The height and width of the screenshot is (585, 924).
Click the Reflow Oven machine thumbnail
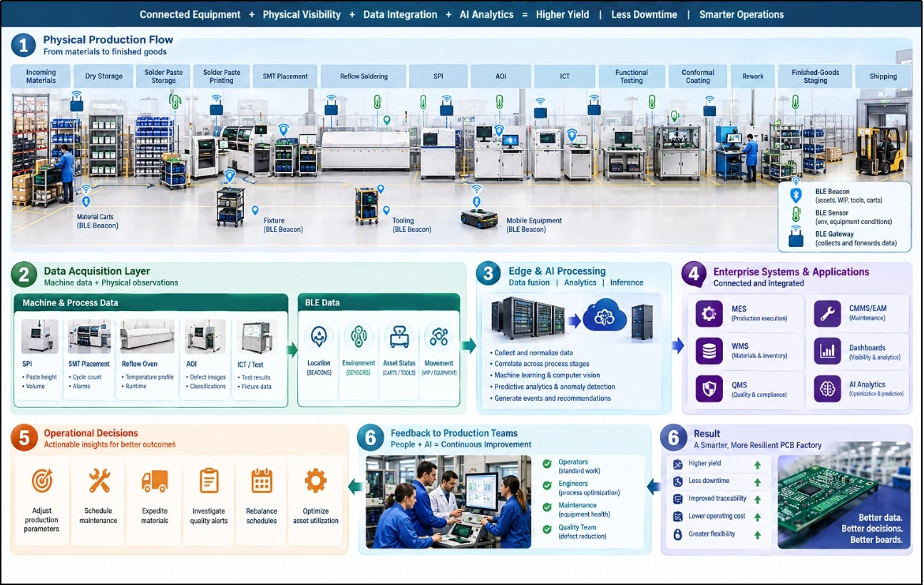click(147, 336)
